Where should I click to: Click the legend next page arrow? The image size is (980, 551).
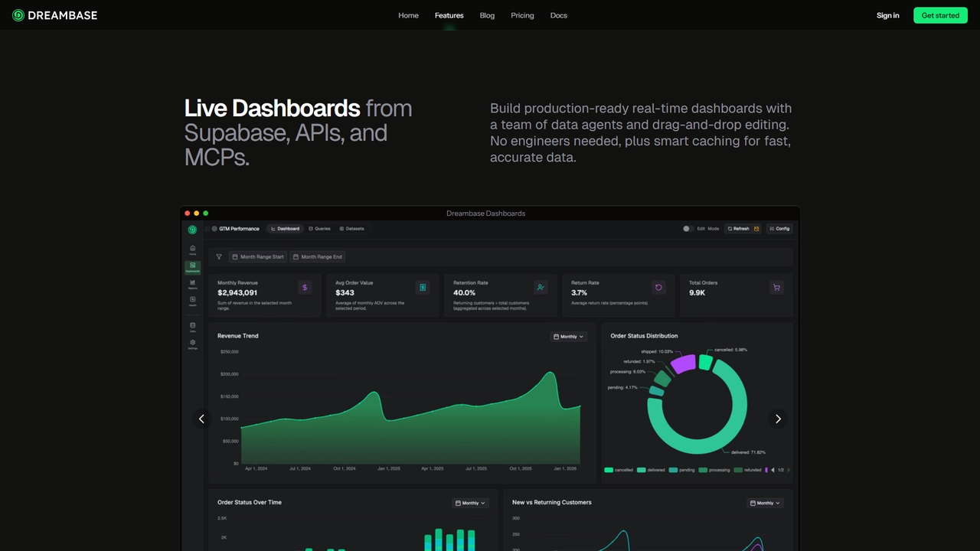point(789,470)
